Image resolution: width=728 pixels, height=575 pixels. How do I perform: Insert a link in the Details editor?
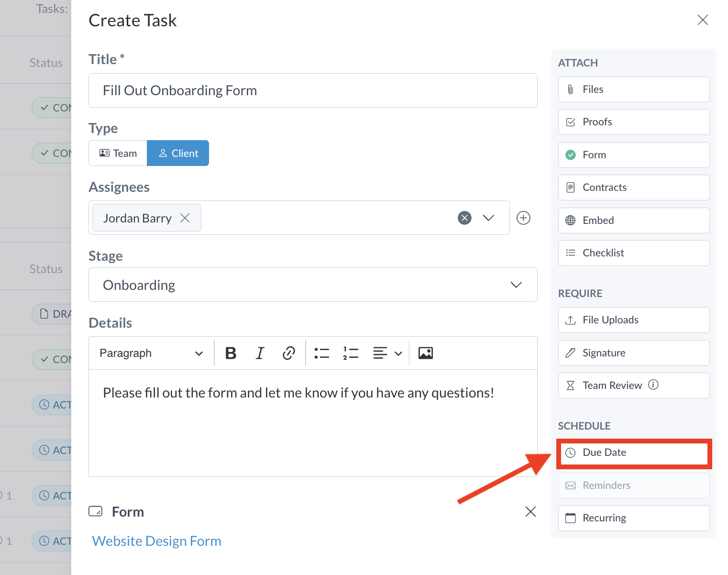(x=288, y=353)
